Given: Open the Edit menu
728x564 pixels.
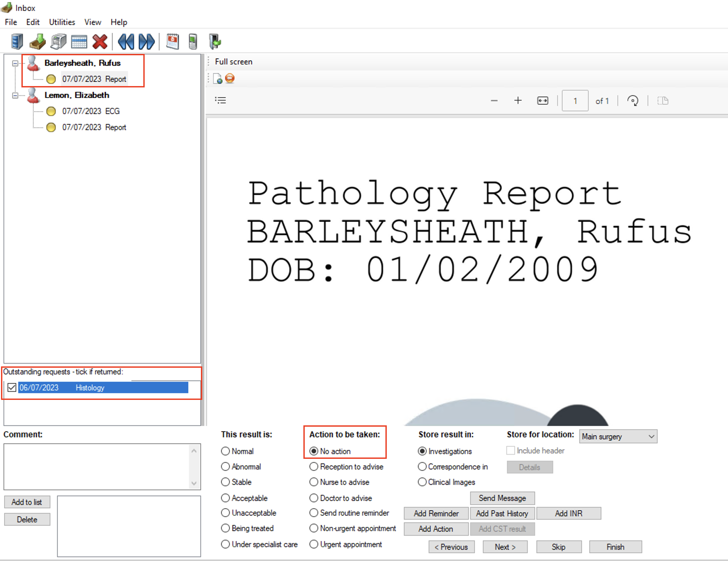Looking at the screenshot, I should [33, 22].
